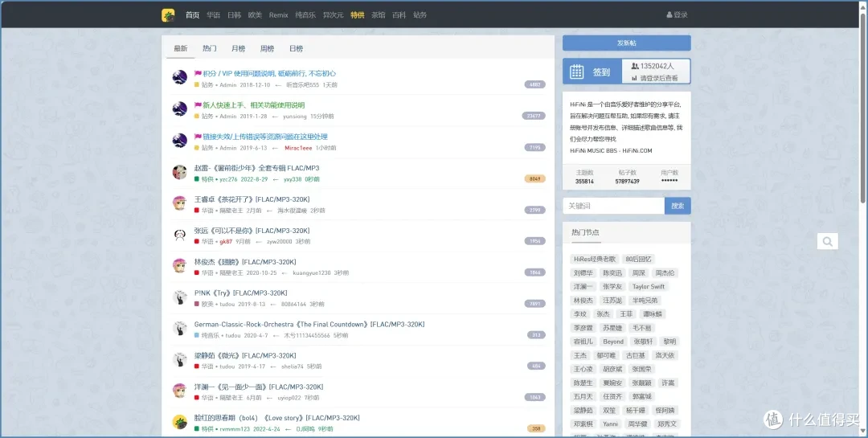Switch to the 热门 tab
Screen dimensions: 868x438
click(209, 49)
